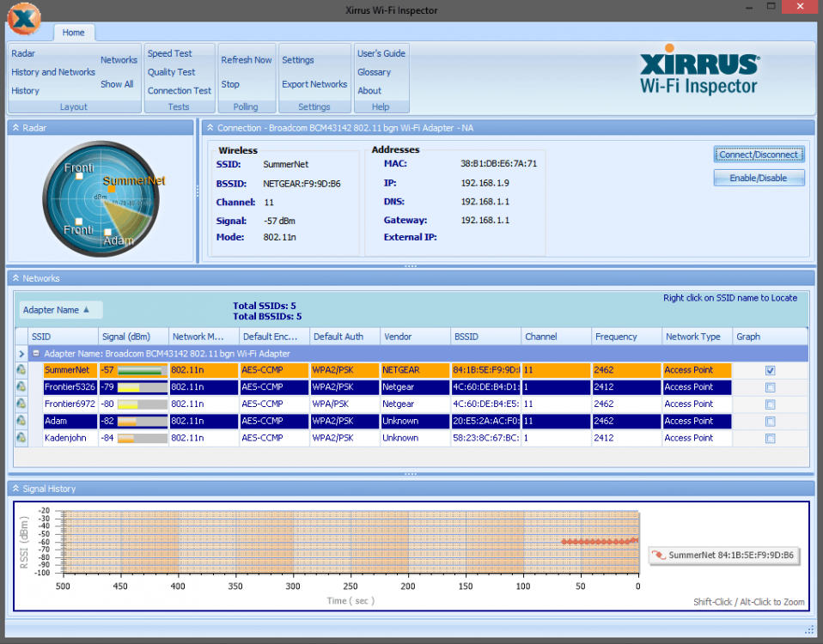823x644 pixels.
Task: Select the Kadenjohn SSID cell
Action: coord(70,438)
